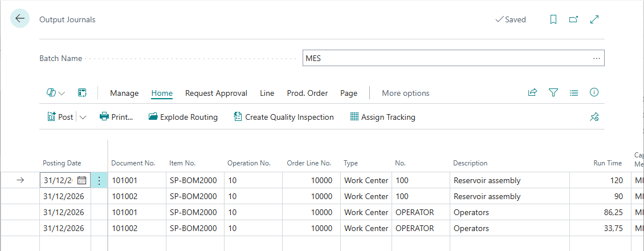The image size is (644, 251).
Task: Select the Home tab
Action: pos(162,93)
